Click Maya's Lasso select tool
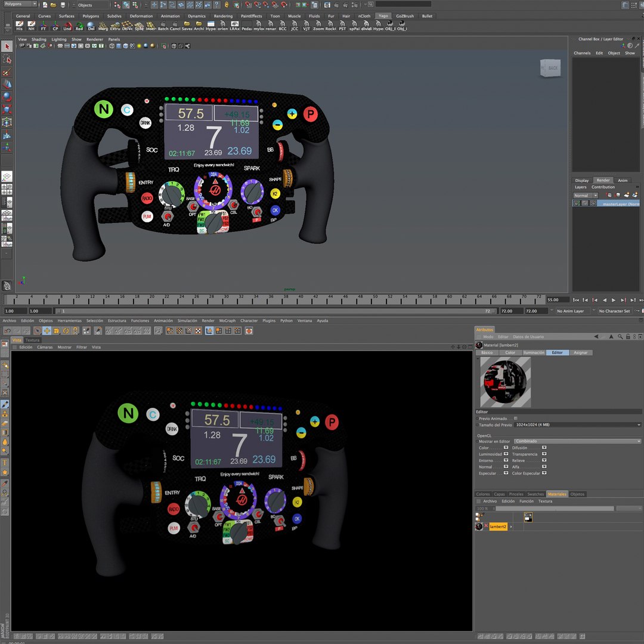 pos(7,59)
